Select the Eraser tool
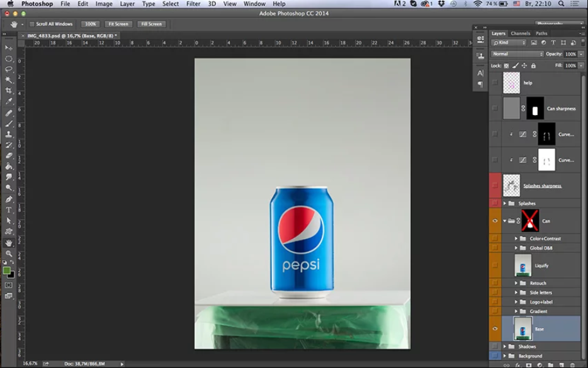This screenshot has width=588, height=368. click(9, 155)
